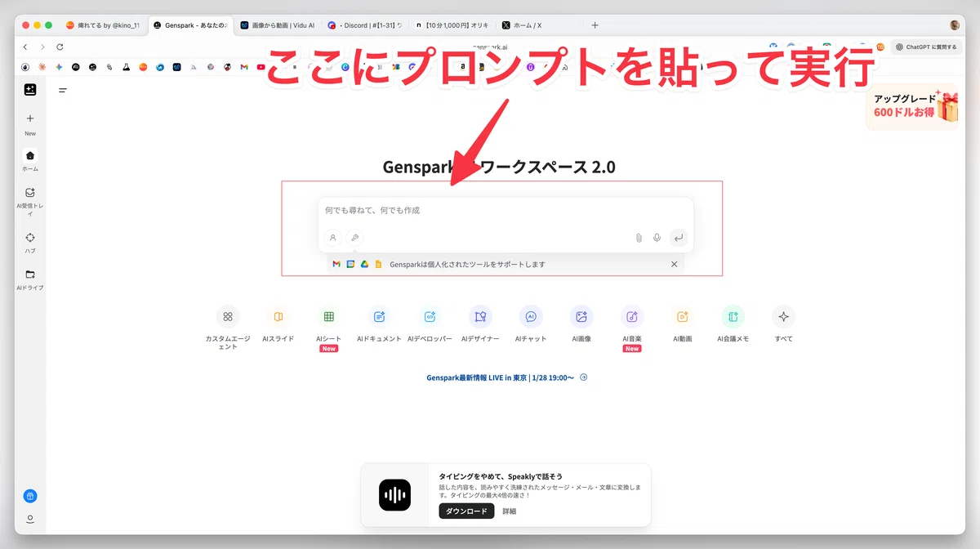Show all tools with すべて icon
This screenshot has width=980, height=549.
783,316
